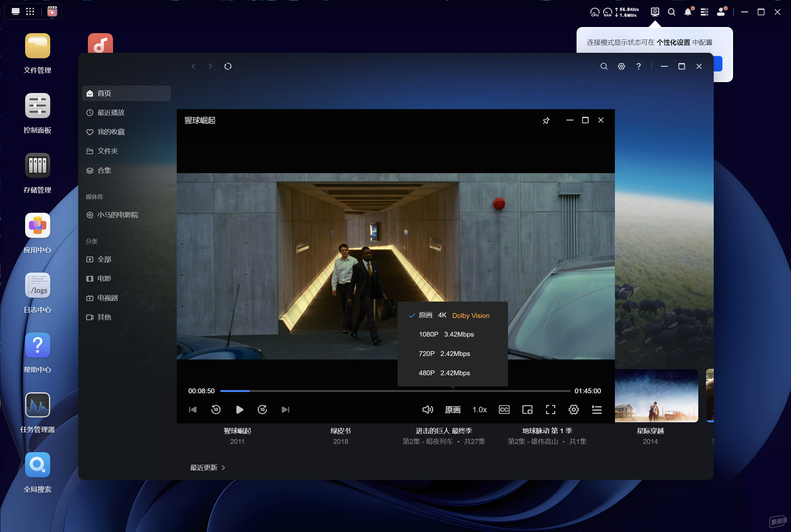This screenshot has width=791, height=532.
Task: Open the user account menu
Action: click(721, 12)
